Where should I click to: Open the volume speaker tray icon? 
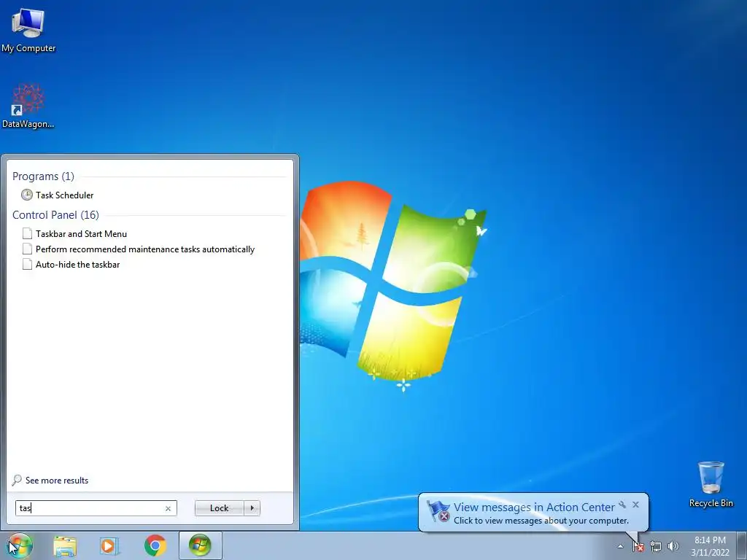(x=673, y=546)
